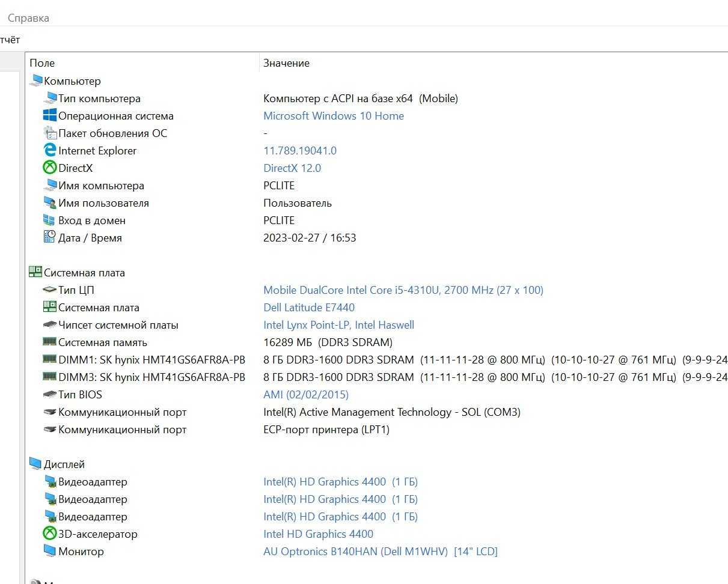
Task: Click the Имя компьютера icon
Action: pyautogui.click(x=50, y=185)
